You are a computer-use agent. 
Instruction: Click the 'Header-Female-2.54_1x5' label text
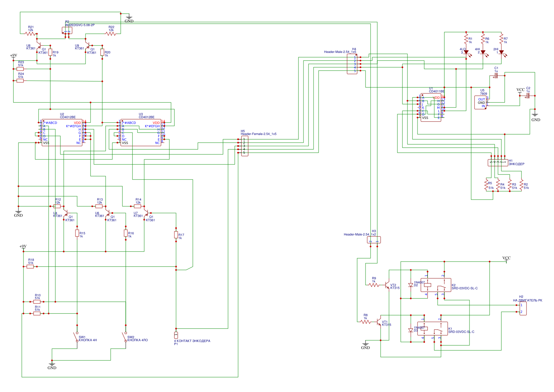pyautogui.click(x=259, y=134)
